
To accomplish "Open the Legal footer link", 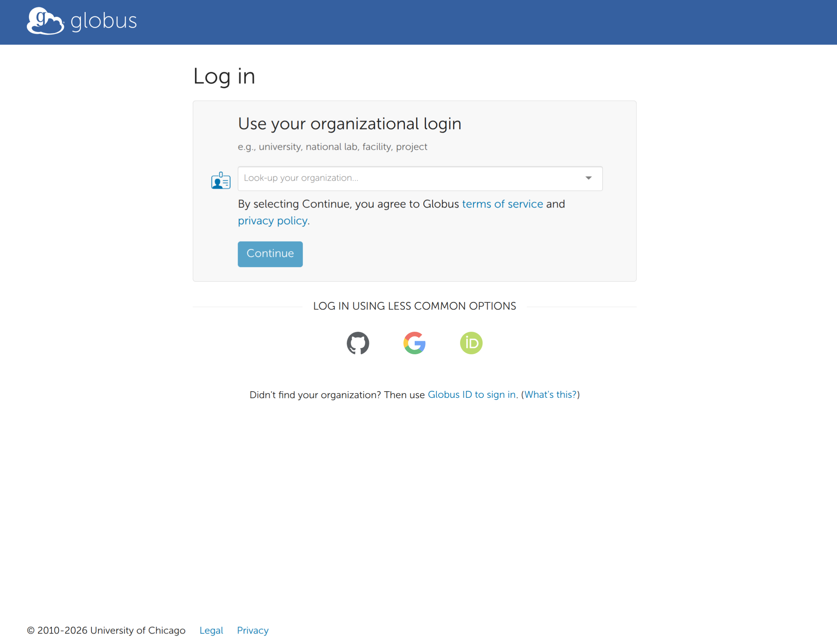I will point(211,630).
